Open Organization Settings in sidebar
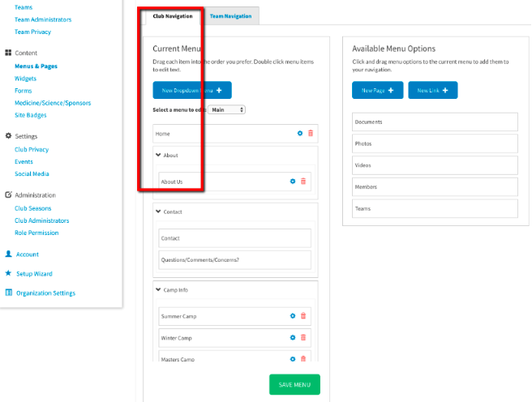 45,293
